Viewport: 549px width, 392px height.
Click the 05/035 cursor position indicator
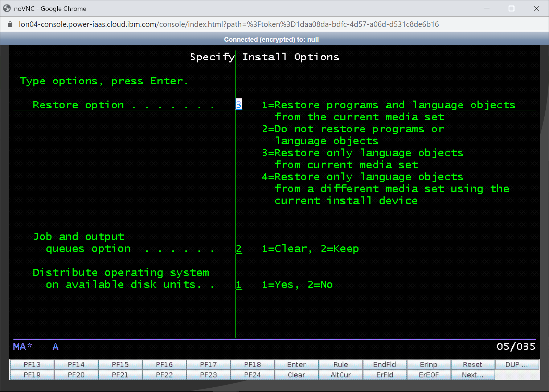(516, 347)
